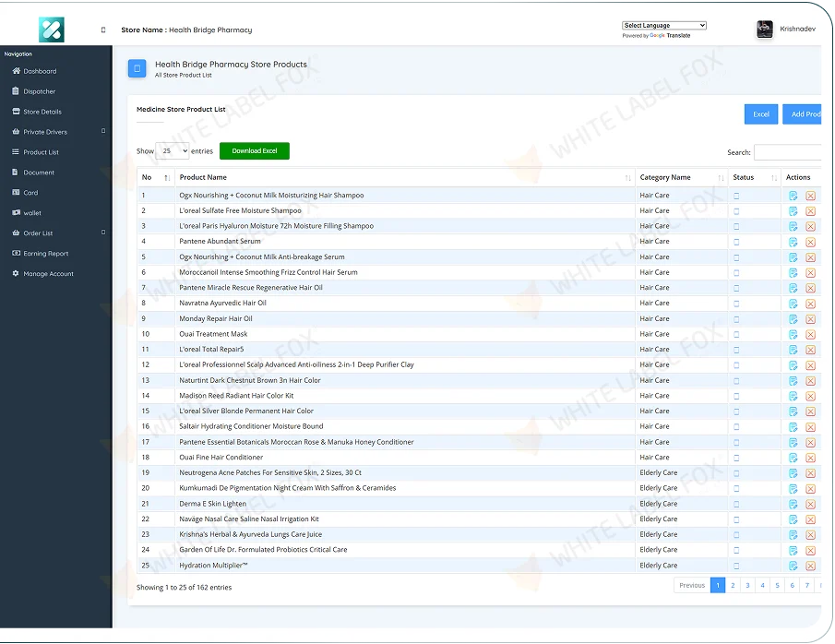The height and width of the screenshot is (644, 835).
Task: Sort table by Category Name column
Action: coord(721,177)
